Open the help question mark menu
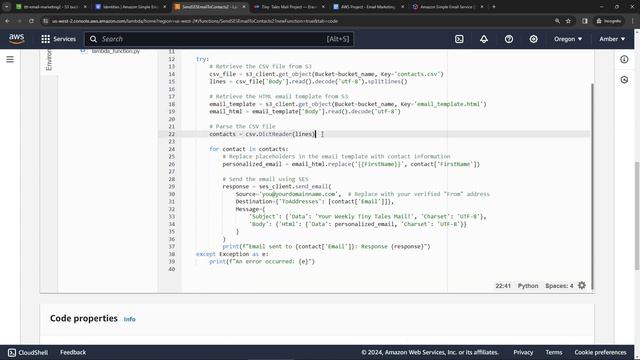This screenshot has height=360, width=640. pyautogui.click(x=509, y=39)
